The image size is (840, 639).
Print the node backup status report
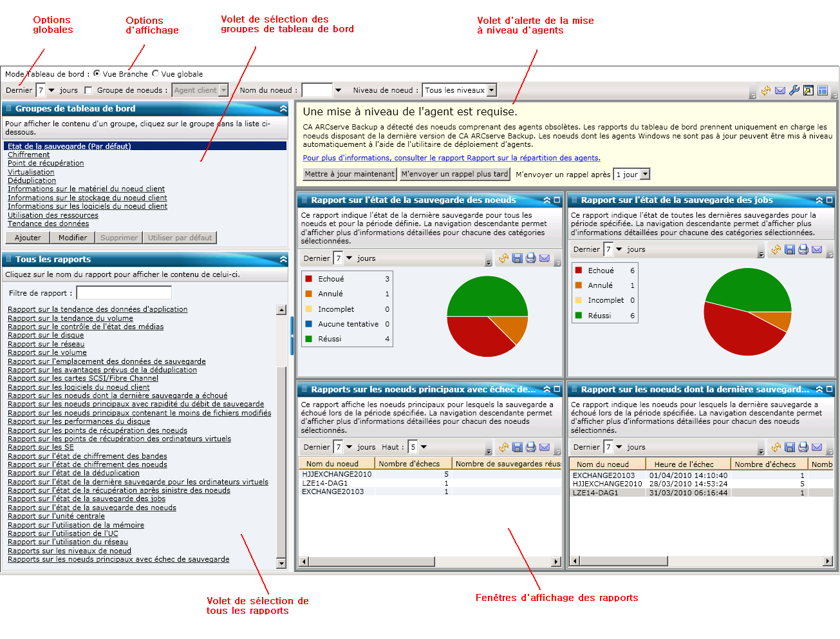click(531, 258)
